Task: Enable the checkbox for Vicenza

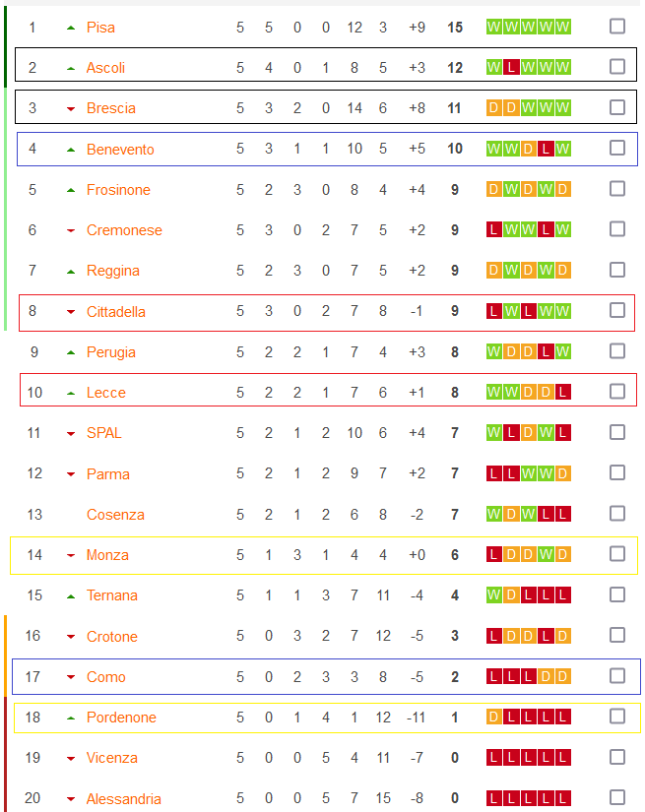Action: [617, 757]
